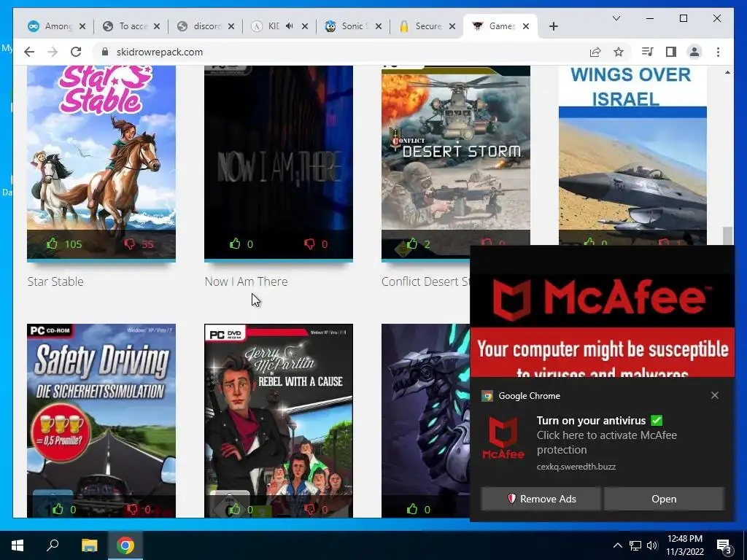Open the network status tray icon

[x=635, y=545]
